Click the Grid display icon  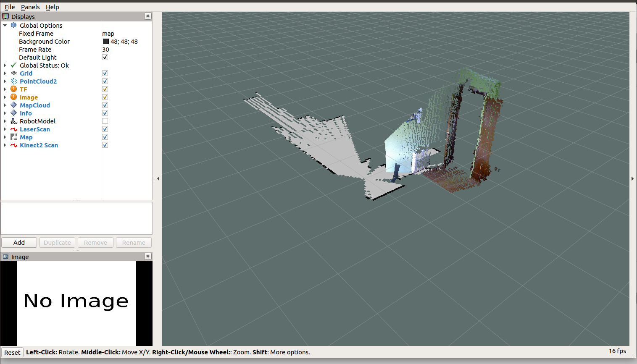14,73
